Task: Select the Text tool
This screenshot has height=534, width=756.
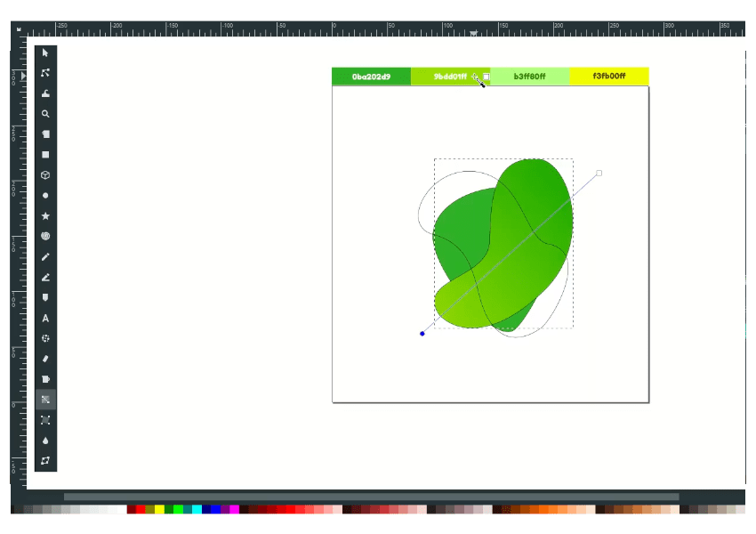Action: tap(45, 318)
